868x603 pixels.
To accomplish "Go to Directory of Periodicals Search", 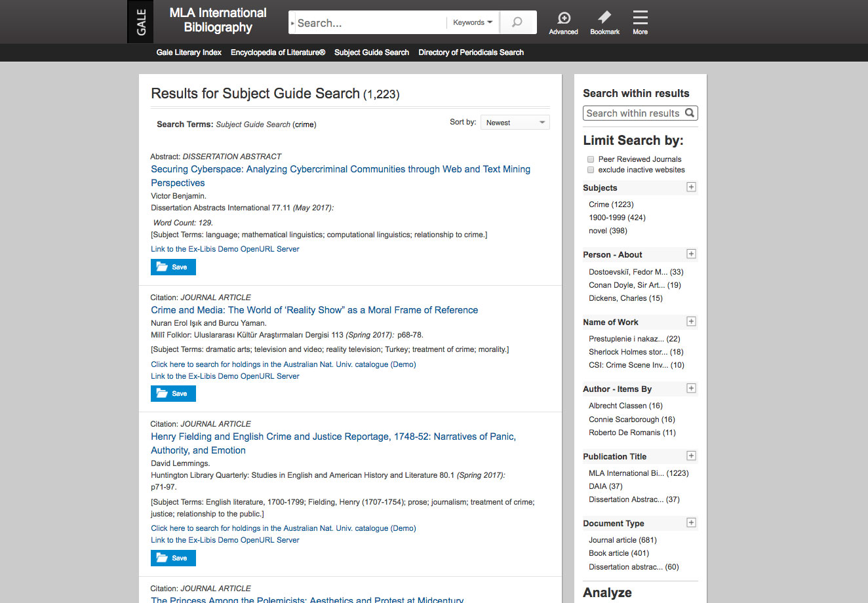I will [x=471, y=52].
